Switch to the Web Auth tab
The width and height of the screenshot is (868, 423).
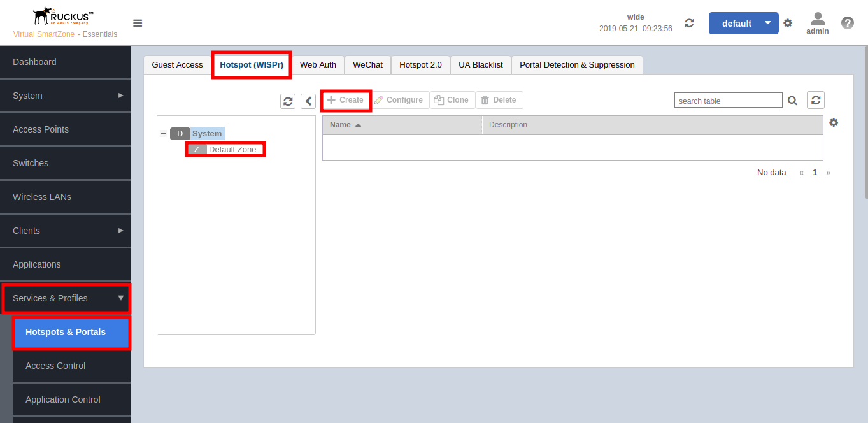tap(318, 65)
